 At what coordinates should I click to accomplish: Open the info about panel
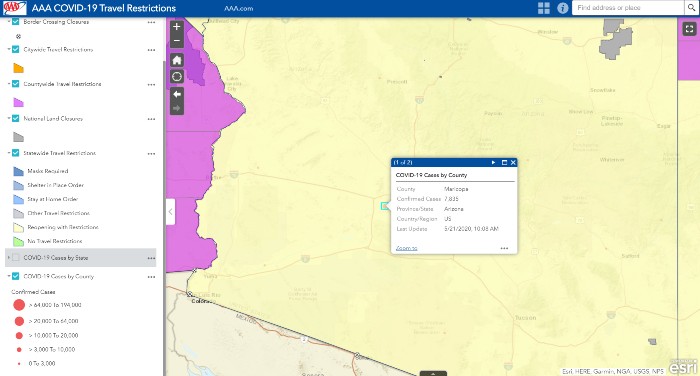coord(562,8)
